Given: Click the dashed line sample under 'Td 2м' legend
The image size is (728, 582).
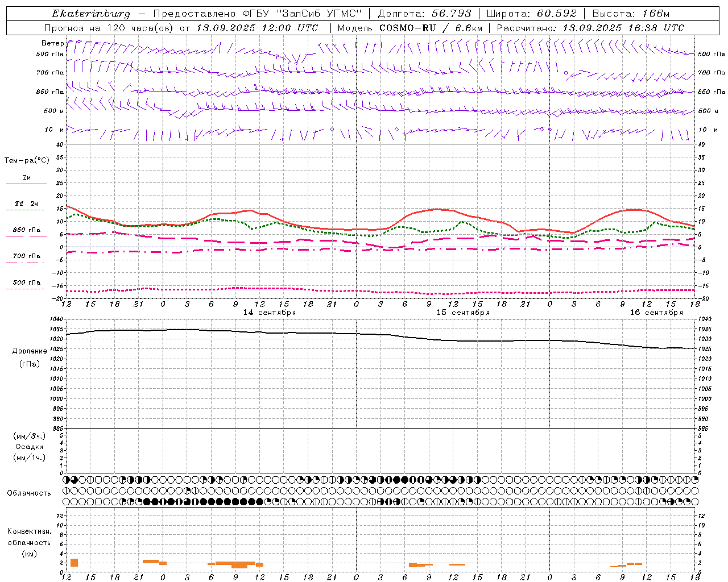Looking at the screenshot, I should [26, 210].
